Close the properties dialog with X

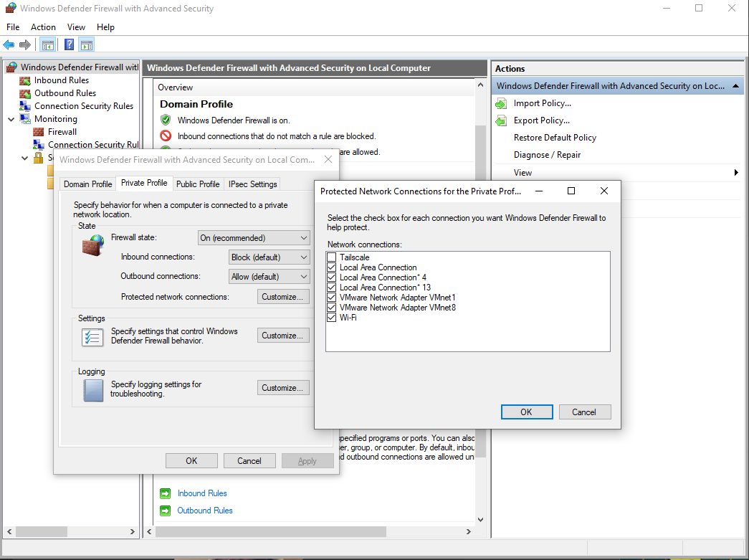(328, 160)
